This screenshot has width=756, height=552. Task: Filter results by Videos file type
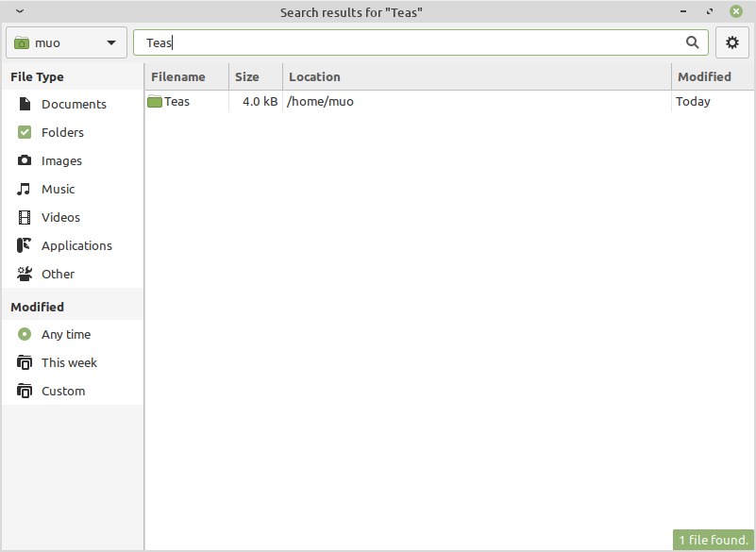pyautogui.click(x=73, y=217)
